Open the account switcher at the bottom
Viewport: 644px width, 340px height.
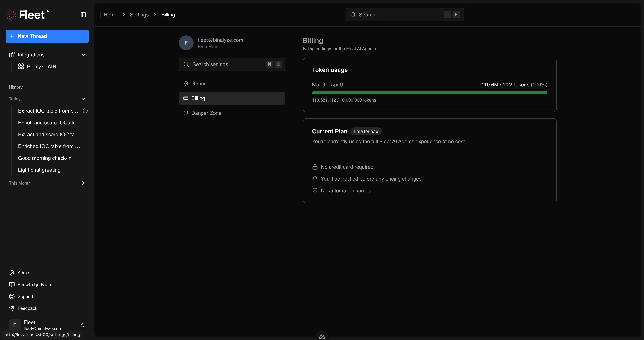point(82,325)
